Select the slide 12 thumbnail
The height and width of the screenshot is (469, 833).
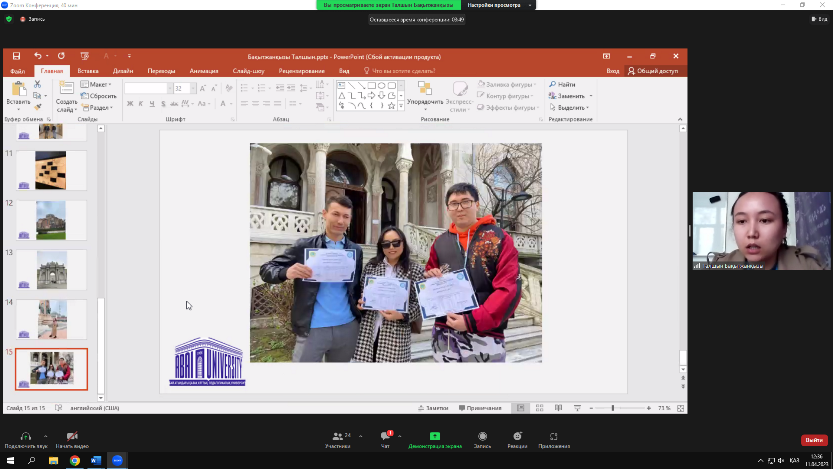51,219
